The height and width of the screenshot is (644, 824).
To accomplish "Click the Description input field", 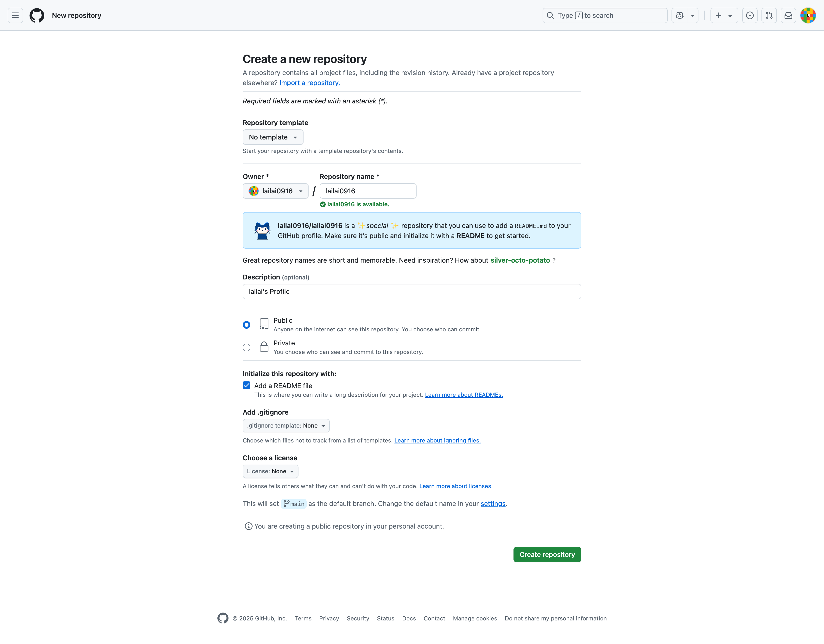I will click(412, 292).
